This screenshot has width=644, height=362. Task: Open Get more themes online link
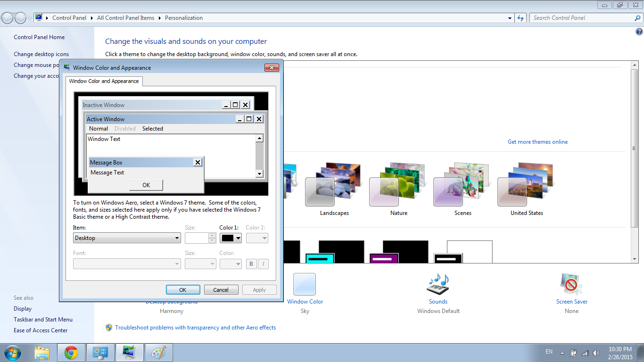[537, 142]
